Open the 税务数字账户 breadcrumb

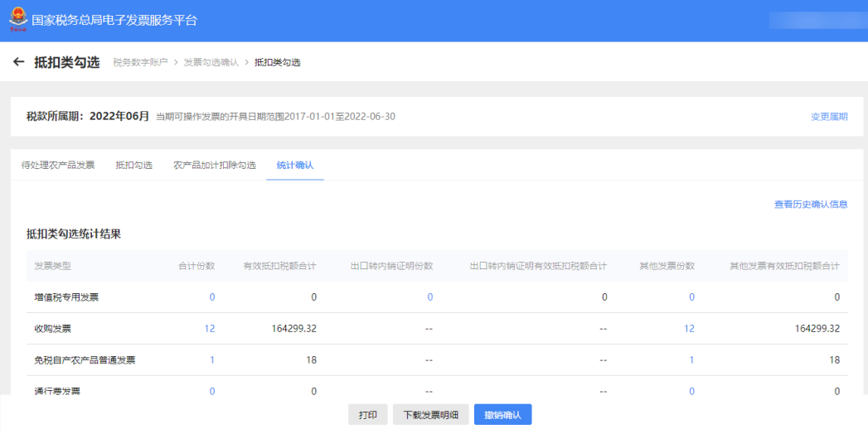(140, 63)
